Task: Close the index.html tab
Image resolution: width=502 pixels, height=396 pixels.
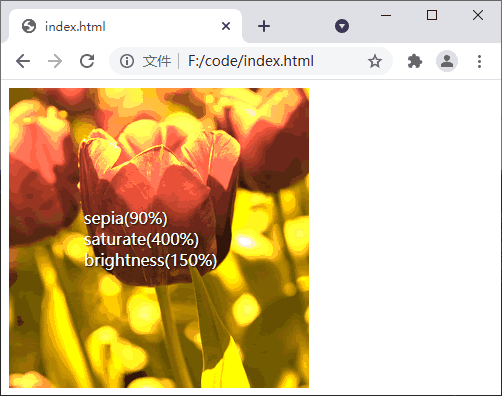Action: (x=226, y=26)
